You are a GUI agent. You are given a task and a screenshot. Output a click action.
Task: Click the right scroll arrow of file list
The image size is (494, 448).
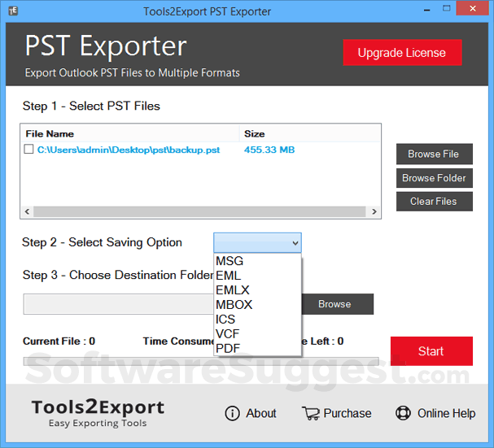pos(374,211)
